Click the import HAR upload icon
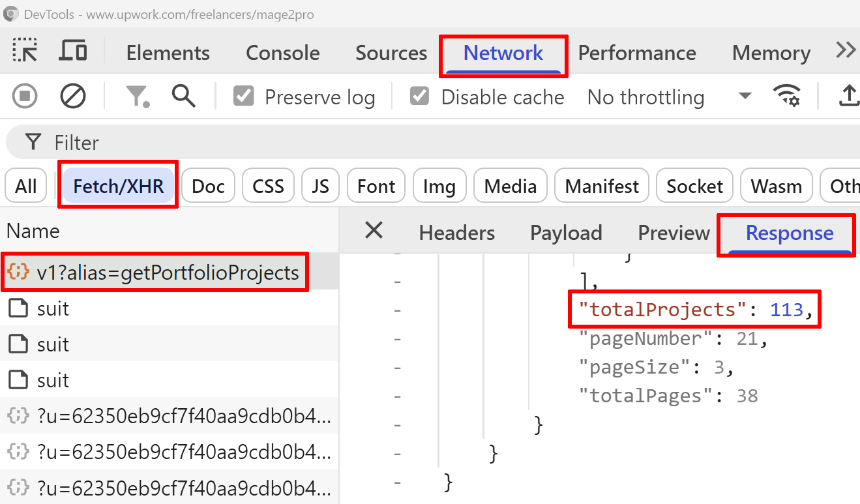Viewport: 860px width, 504px height. coord(848,97)
